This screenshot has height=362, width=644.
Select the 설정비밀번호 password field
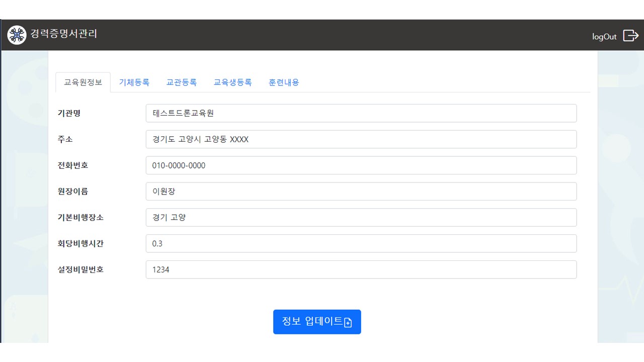(361, 270)
